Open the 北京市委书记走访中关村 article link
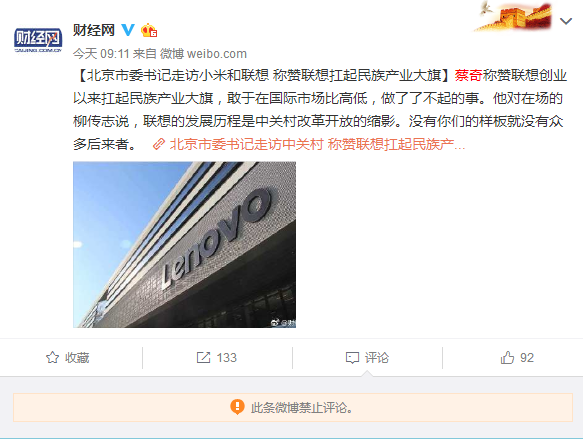 coord(317,144)
